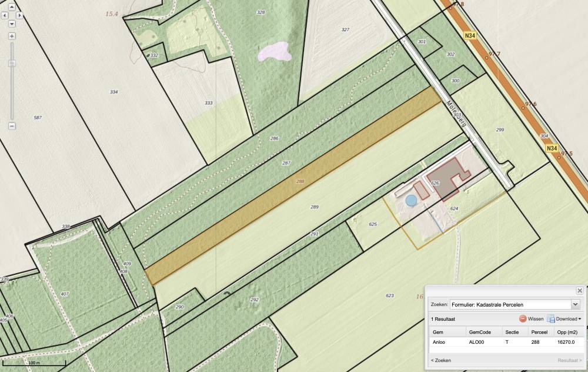Sort by the Perceel column header
Screen dimensions: 588x372
click(539, 332)
